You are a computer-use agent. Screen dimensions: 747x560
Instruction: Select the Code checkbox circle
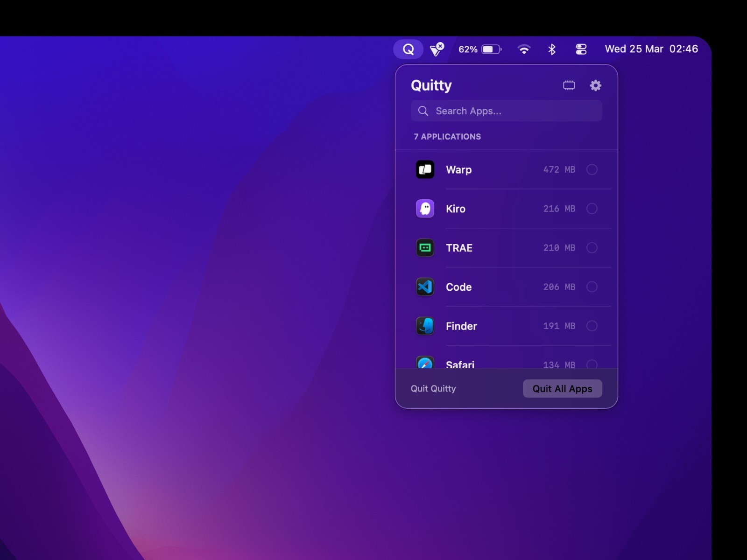(592, 287)
